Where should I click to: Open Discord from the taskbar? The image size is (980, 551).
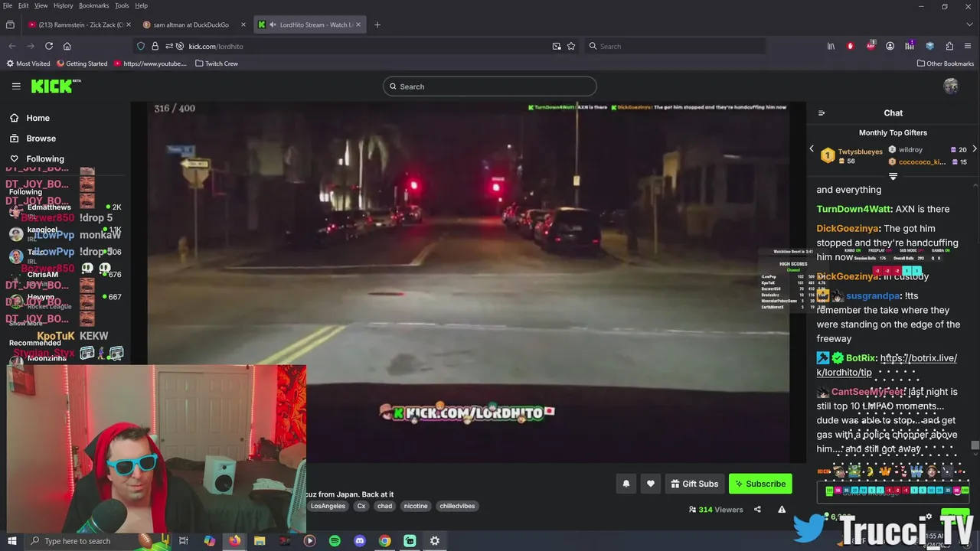(x=360, y=541)
